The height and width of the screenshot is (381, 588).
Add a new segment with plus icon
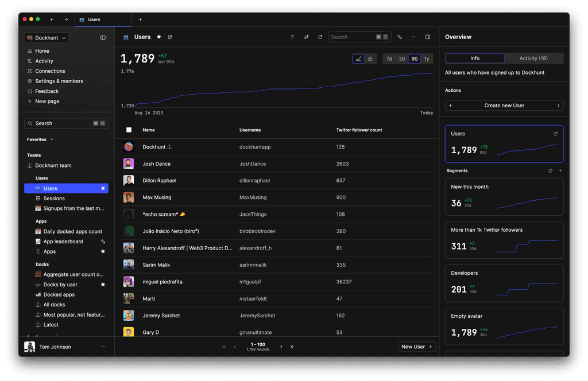tap(560, 171)
